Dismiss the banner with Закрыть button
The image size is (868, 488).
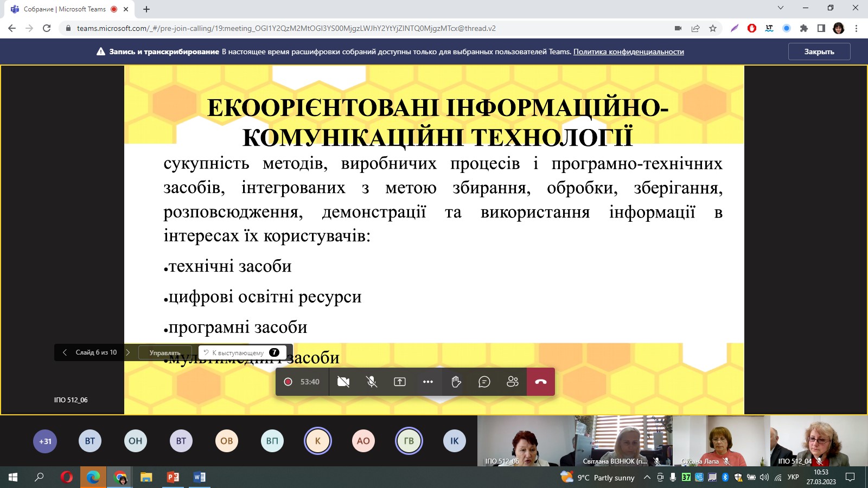[x=819, y=52]
